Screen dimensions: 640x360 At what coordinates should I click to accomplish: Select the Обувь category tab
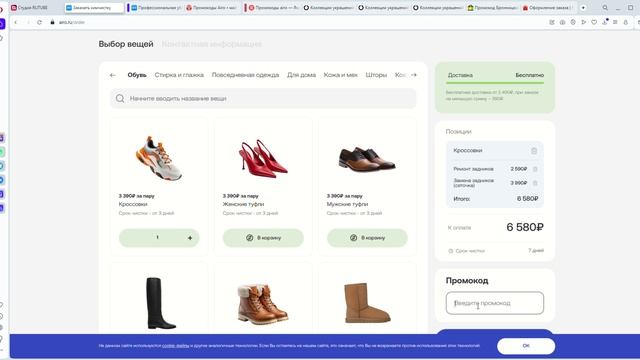coord(137,75)
